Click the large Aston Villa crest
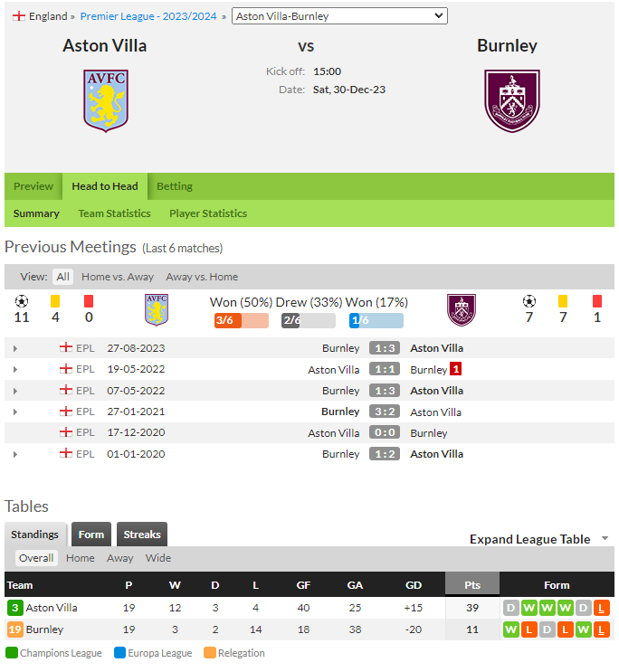The image size is (619, 672). [106, 100]
